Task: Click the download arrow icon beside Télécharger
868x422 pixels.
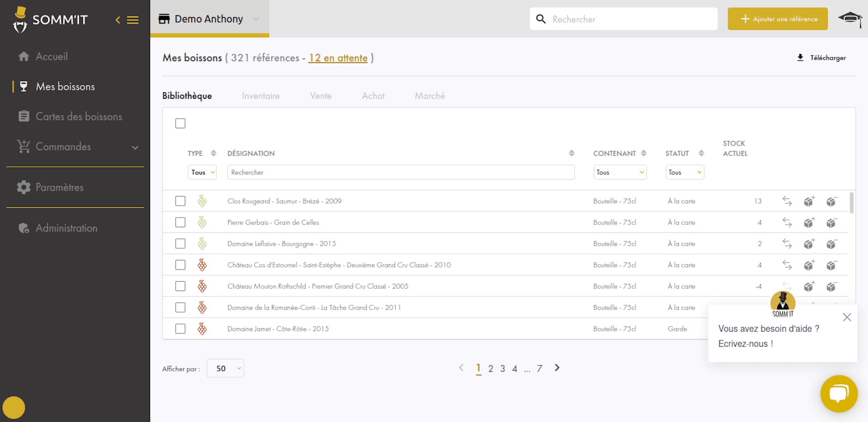Action: coord(800,58)
